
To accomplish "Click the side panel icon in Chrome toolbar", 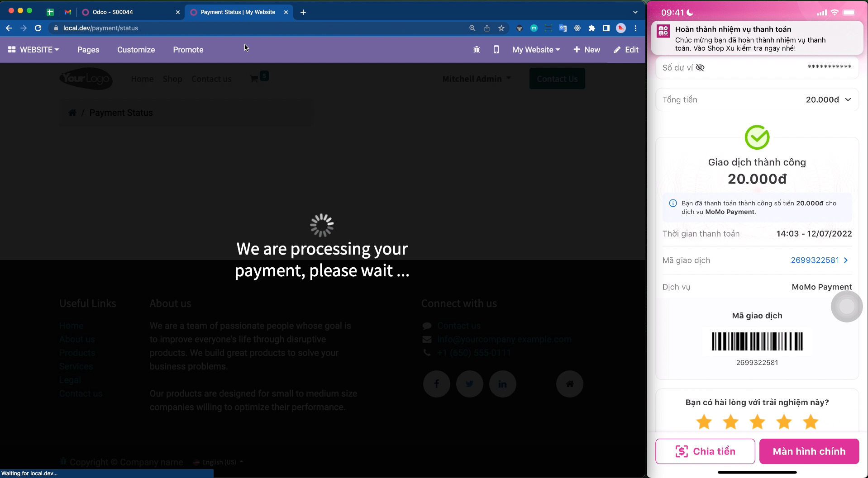I will click(606, 28).
